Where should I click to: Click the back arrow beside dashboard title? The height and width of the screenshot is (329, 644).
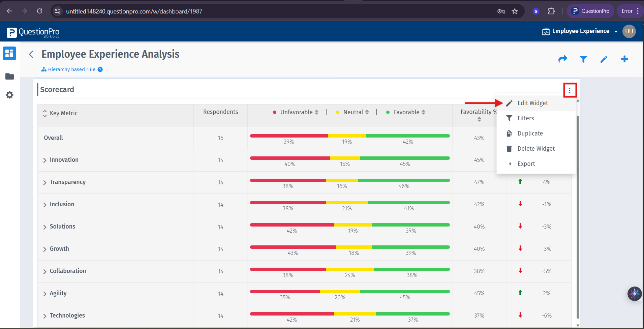(31, 54)
